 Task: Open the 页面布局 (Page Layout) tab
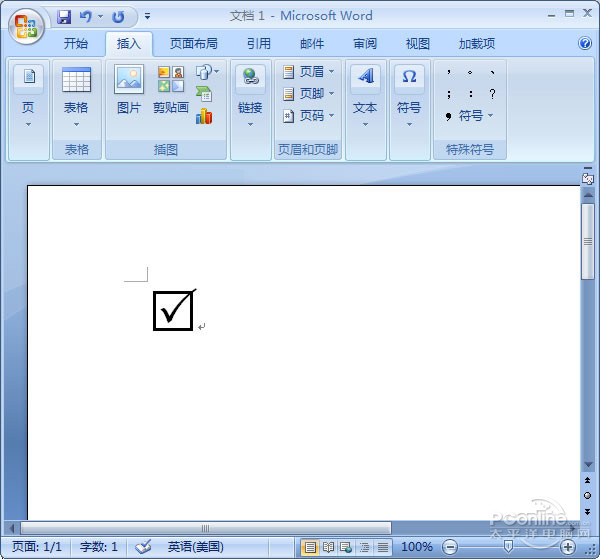[x=193, y=44]
